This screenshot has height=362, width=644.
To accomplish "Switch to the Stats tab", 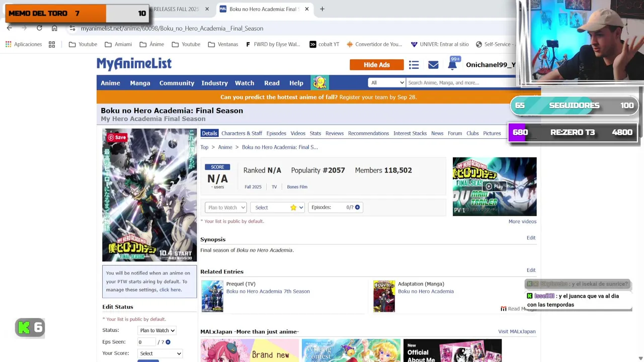I will click(x=315, y=133).
